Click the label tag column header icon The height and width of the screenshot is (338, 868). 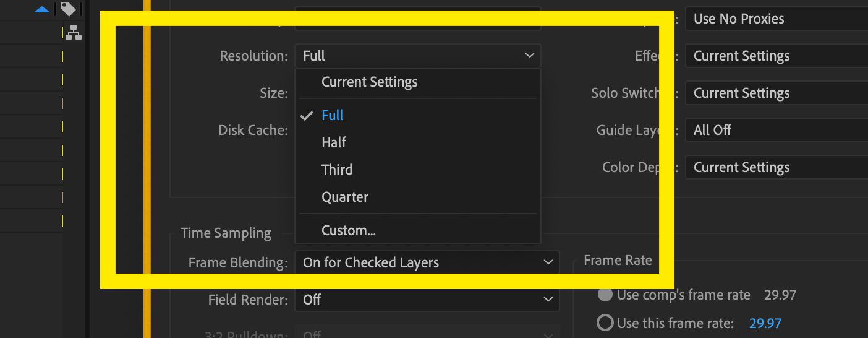68,9
